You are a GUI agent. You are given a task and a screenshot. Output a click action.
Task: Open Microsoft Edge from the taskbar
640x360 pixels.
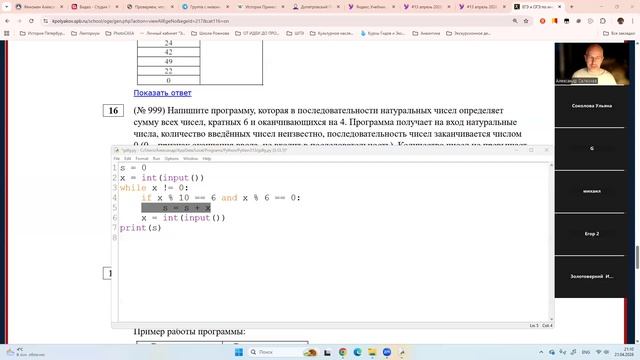click(358, 352)
